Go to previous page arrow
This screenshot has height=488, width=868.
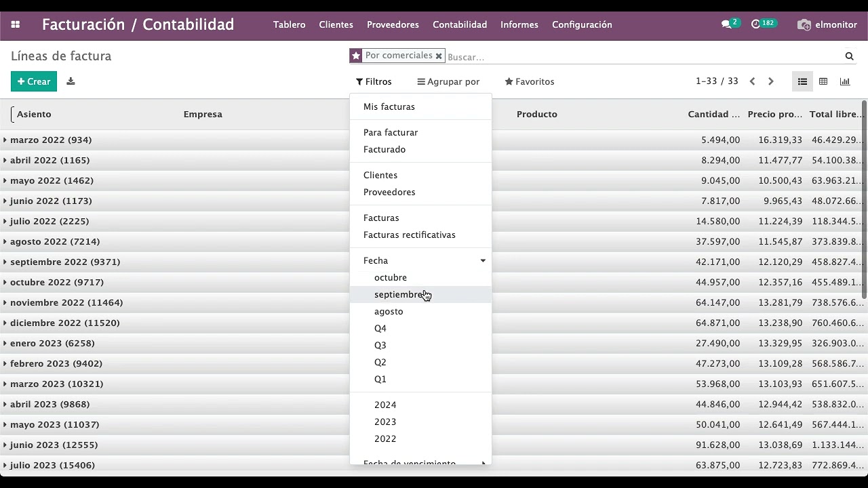tap(752, 81)
